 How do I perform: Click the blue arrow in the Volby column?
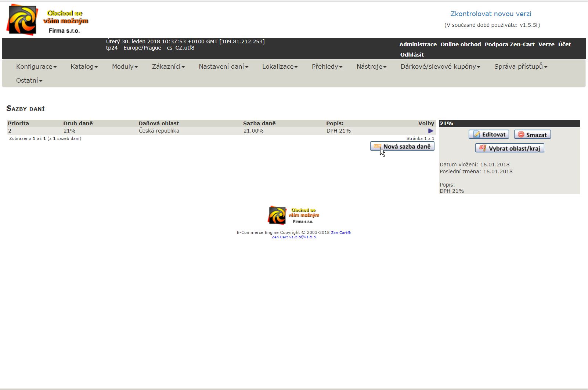[431, 131]
